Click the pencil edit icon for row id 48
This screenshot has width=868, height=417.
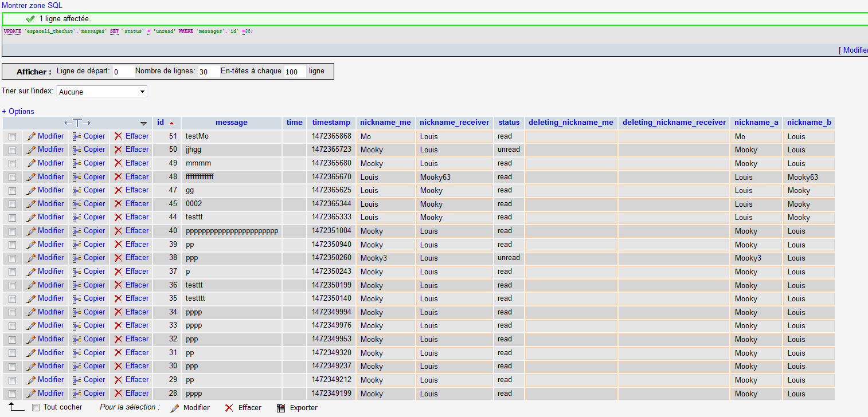[31, 177]
